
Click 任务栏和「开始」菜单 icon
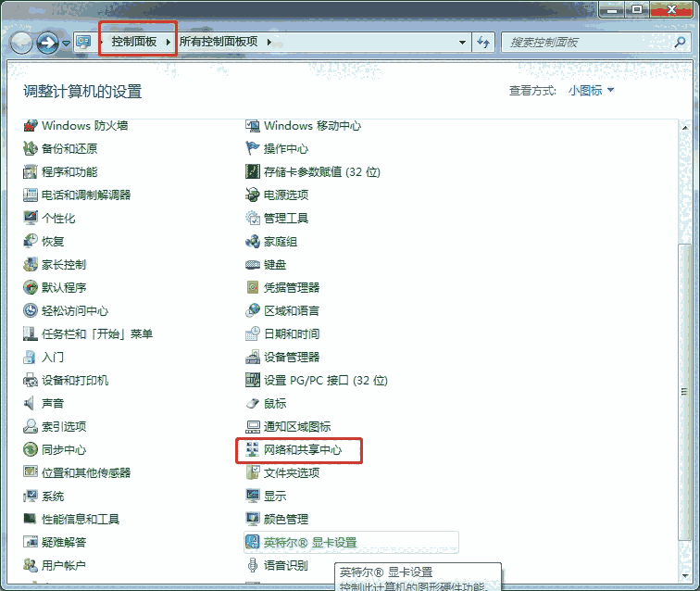pyautogui.click(x=30, y=334)
